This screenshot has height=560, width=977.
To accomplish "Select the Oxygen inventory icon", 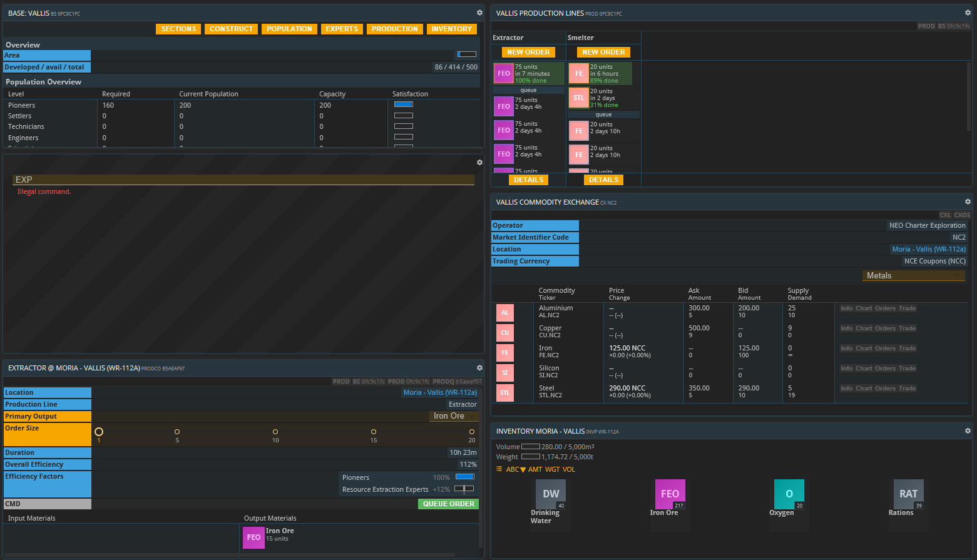I will [x=789, y=494].
